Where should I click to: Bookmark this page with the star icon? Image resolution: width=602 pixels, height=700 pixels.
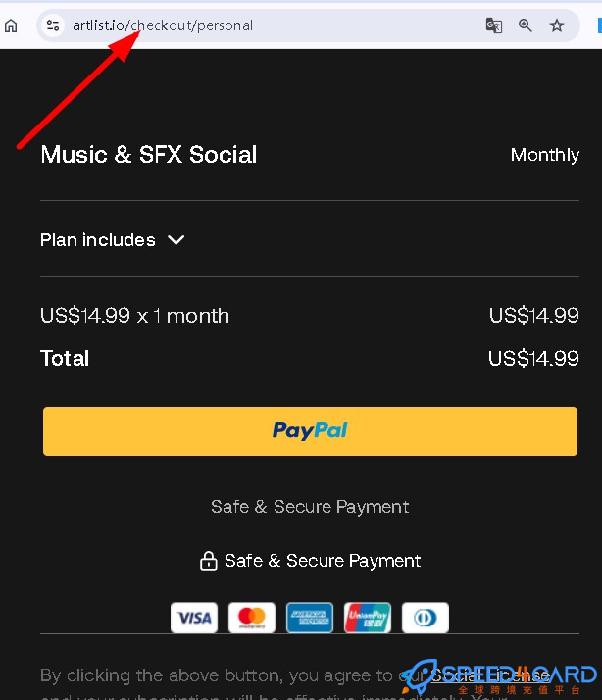coord(557,25)
